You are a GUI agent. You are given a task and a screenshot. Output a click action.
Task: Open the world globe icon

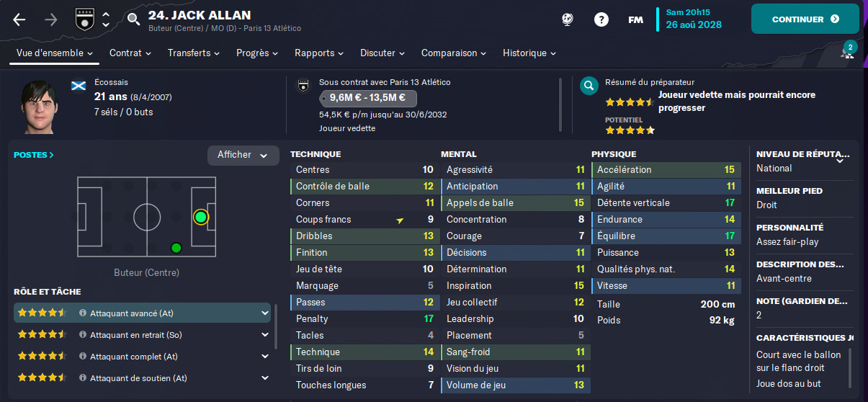click(x=568, y=19)
